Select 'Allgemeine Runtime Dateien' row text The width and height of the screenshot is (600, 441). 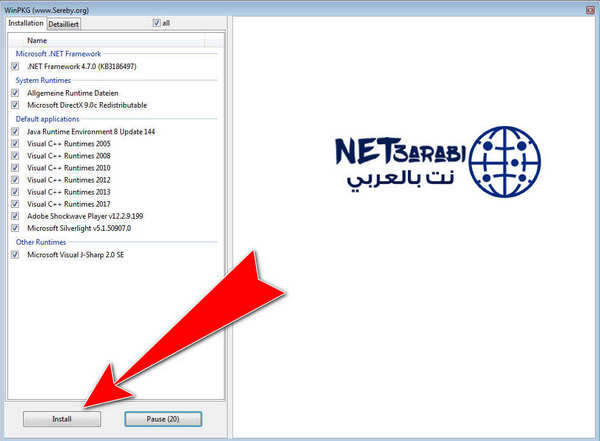coord(73,93)
